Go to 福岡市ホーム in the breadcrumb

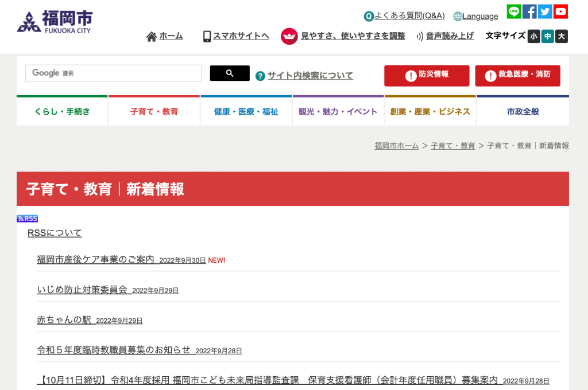tap(397, 146)
